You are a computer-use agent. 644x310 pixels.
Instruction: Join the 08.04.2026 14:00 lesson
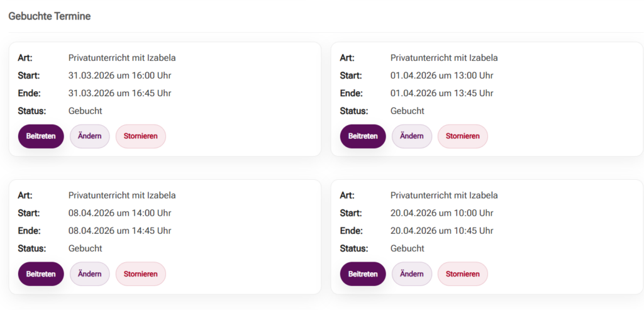[41, 274]
